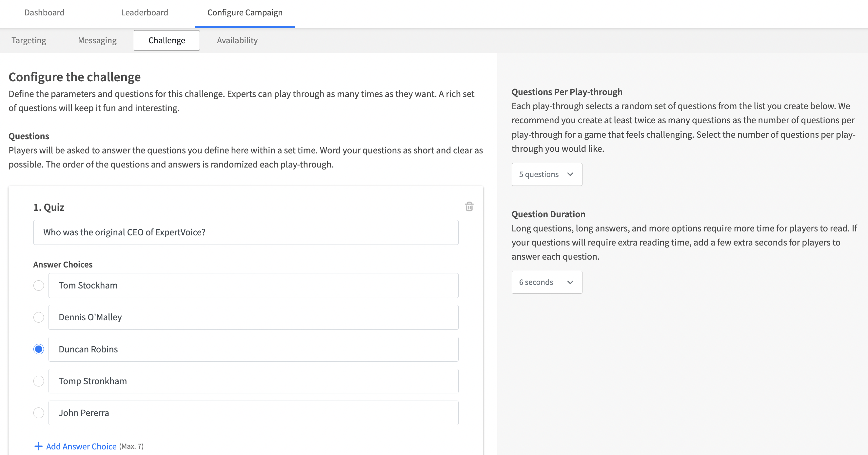Choose Tomp Stronkham as the correct answer
The image size is (868, 455).
39,381
